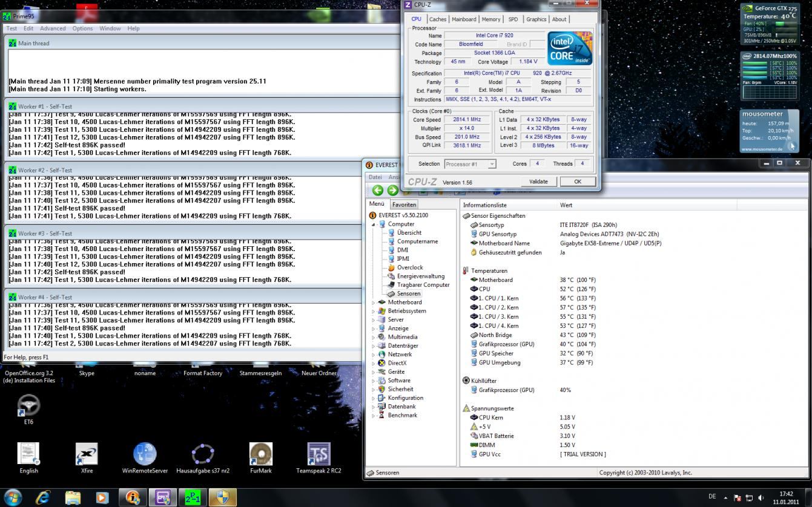Collapse the Computer node in EVEREST tree
The width and height of the screenshot is (812, 507).
(x=374, y=224)
